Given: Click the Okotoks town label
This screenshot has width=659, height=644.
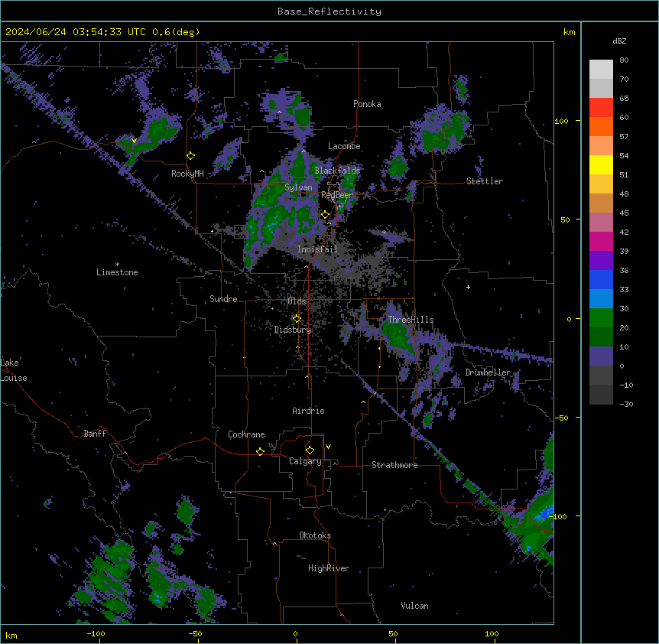Looking at the screenshot, I should click(x=315, y=535).
